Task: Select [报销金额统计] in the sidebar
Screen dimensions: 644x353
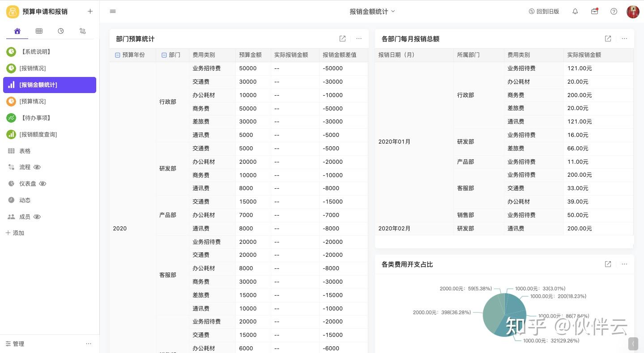Action: [x=50, y=85]
